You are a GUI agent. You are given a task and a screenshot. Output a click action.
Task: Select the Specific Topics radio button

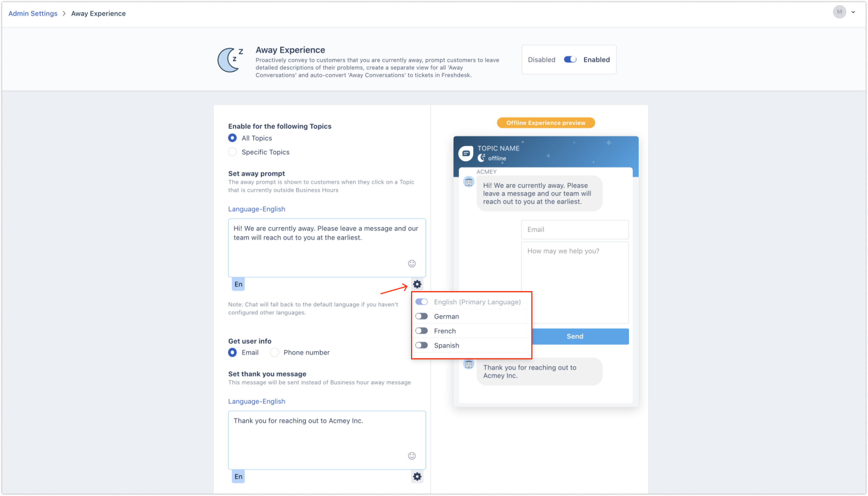[233, 152]
